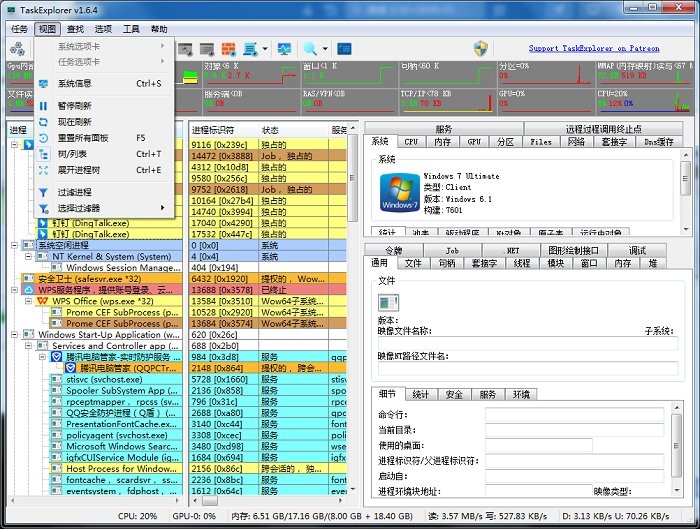
Task: Select 重置所有面板 menu entry
Action: (x=104, y=138)
